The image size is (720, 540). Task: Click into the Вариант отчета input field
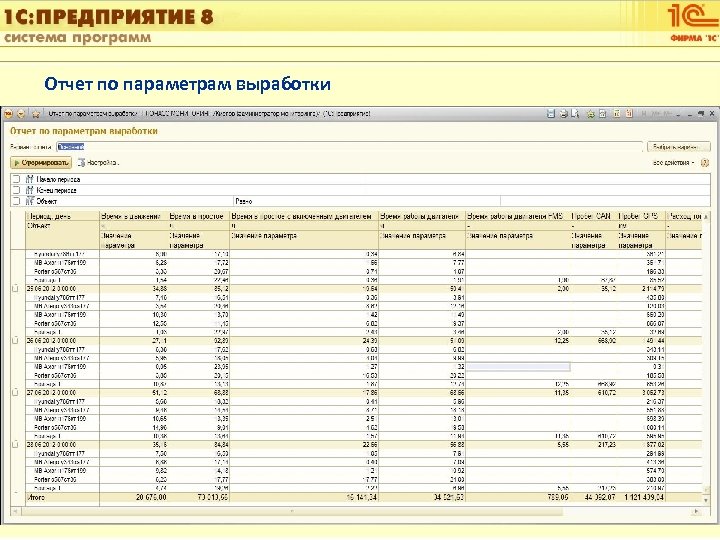[x=349, y=147]
